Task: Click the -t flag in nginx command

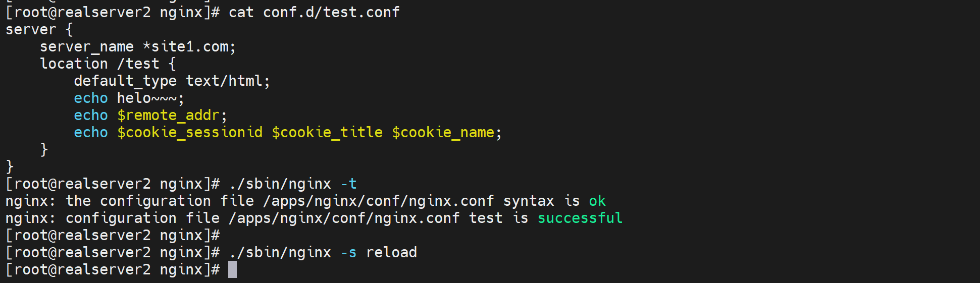Action: [x=348, y=184]
